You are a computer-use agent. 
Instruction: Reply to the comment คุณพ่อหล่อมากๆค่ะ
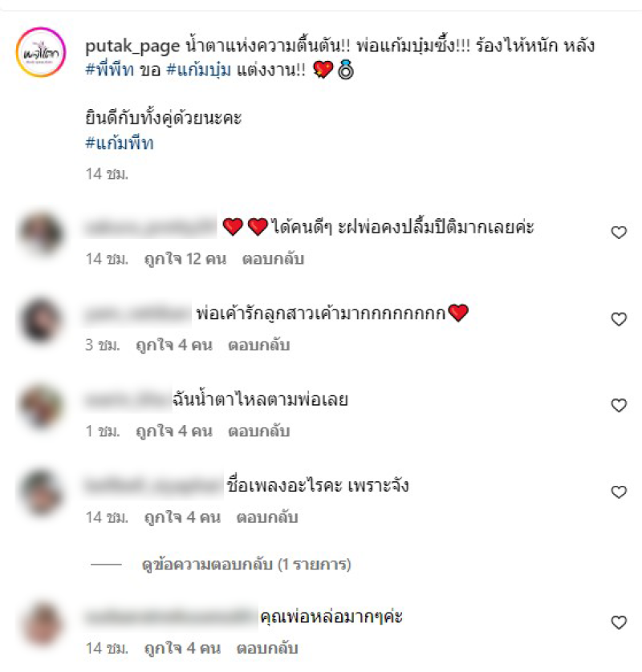click(267, 648)
